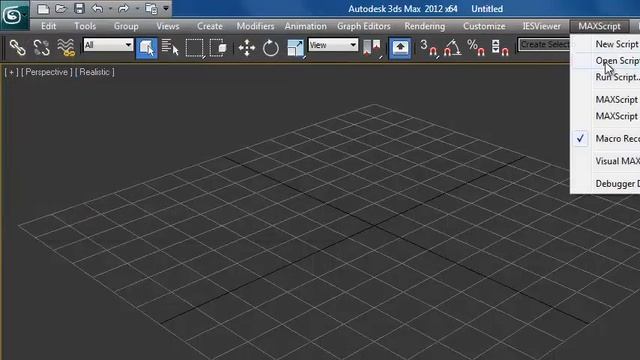
Task: Open the Rendering menu
Action: pos(424,26)
